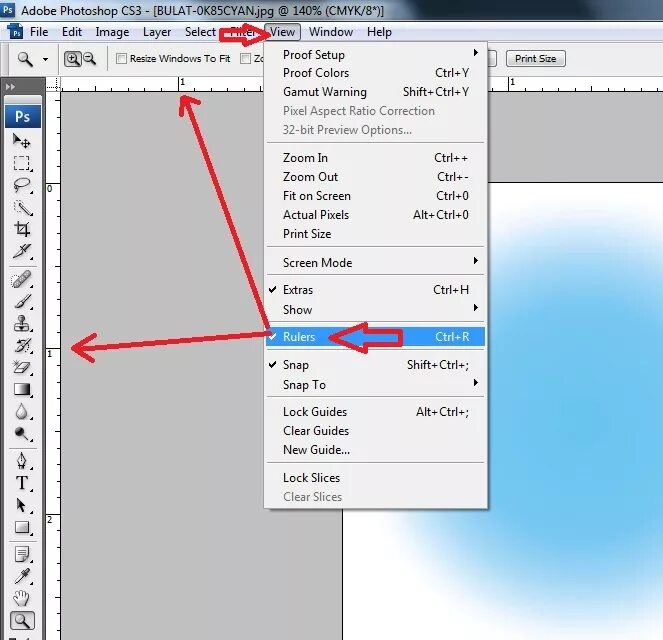Open the Image menu

point(112,32)
